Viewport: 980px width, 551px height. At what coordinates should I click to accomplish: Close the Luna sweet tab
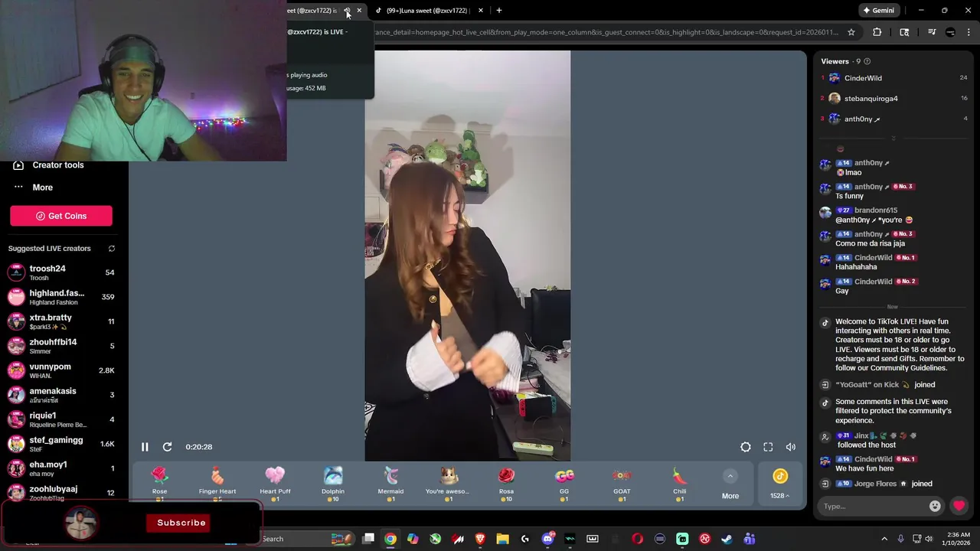click(481, 11)
